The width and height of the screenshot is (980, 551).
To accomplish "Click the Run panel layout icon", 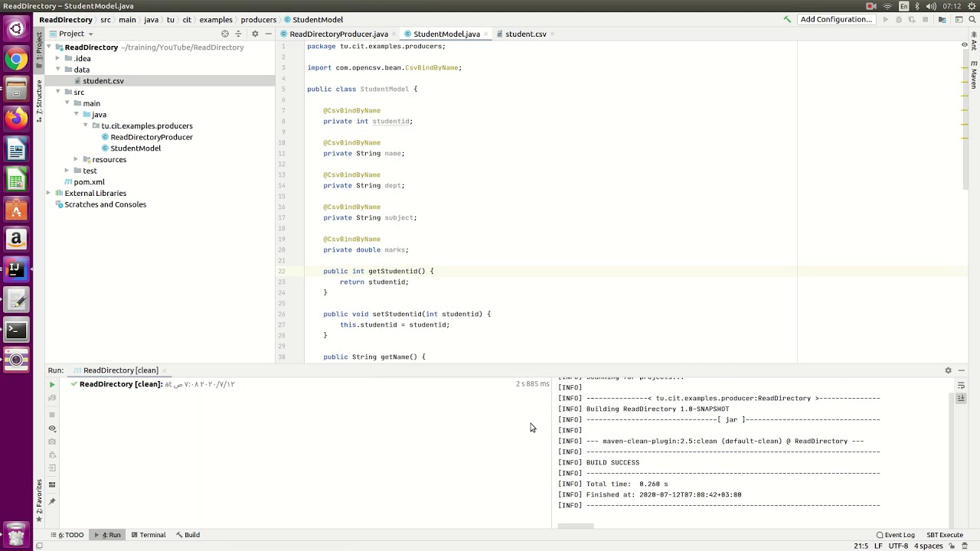I will click(x=52, y=484).
